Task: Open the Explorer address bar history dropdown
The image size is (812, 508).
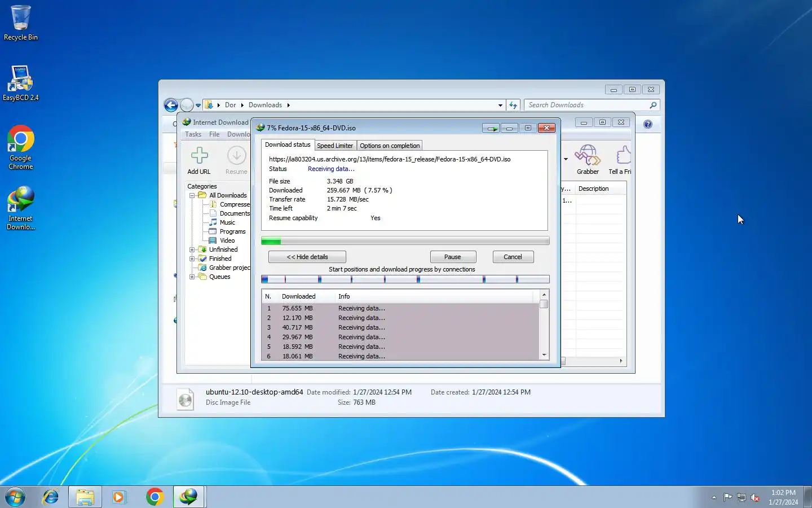Action: [500, 105]
